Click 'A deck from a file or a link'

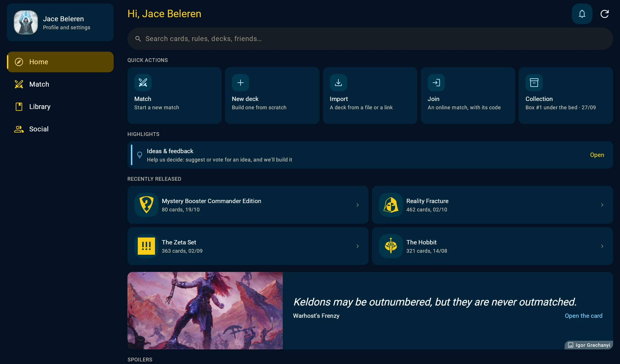361,108
